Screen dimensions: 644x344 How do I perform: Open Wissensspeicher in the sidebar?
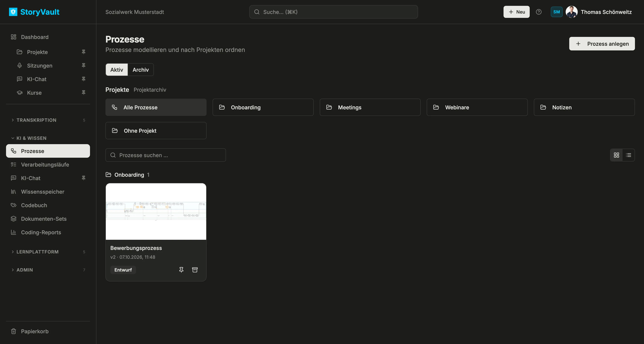(x=48, y=192)
